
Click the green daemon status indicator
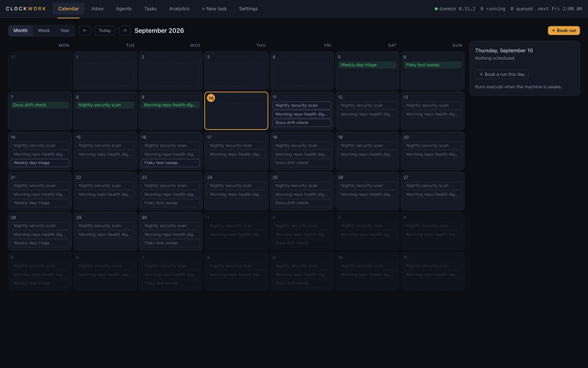(x=436, y=9)
